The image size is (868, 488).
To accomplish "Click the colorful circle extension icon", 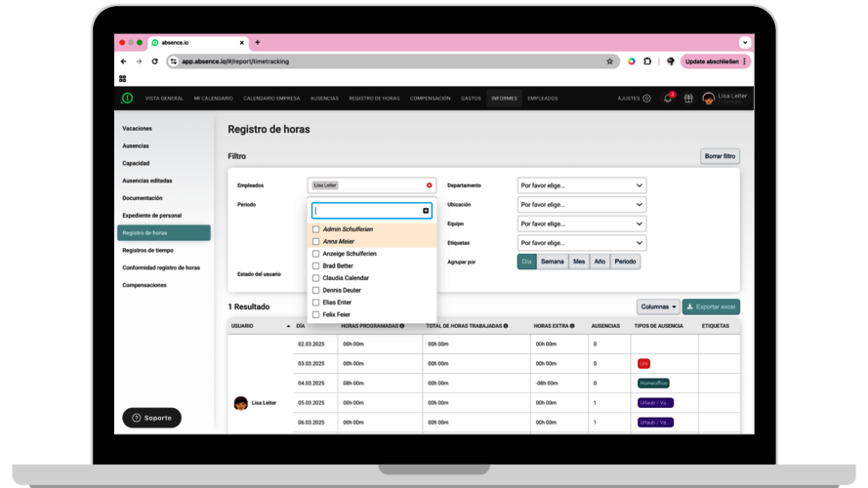I will click(x=631, y=61).
